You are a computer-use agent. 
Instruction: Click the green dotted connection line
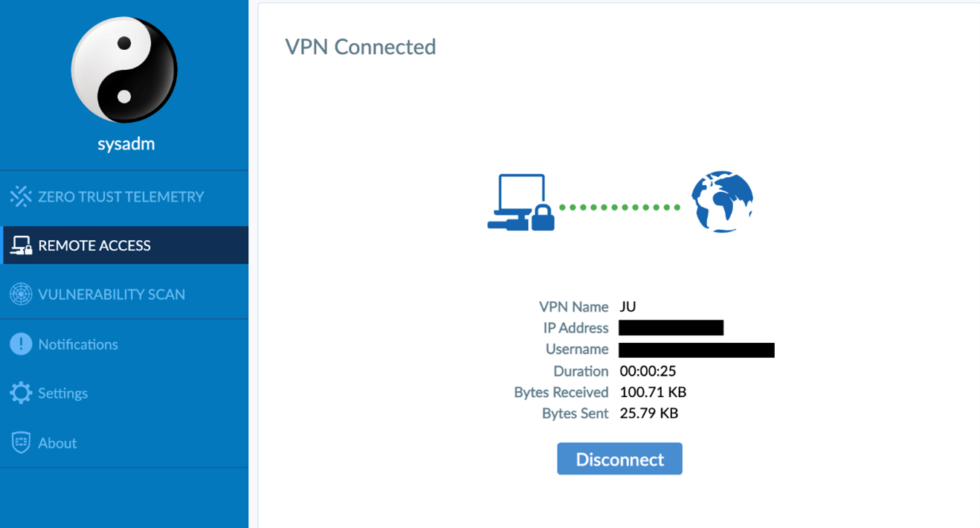619,207
